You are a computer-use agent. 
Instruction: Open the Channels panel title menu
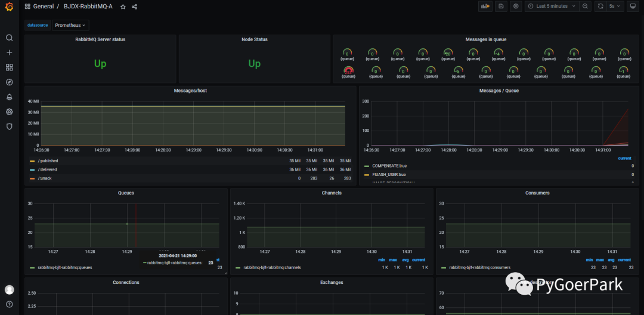click(x=331, y=193)
